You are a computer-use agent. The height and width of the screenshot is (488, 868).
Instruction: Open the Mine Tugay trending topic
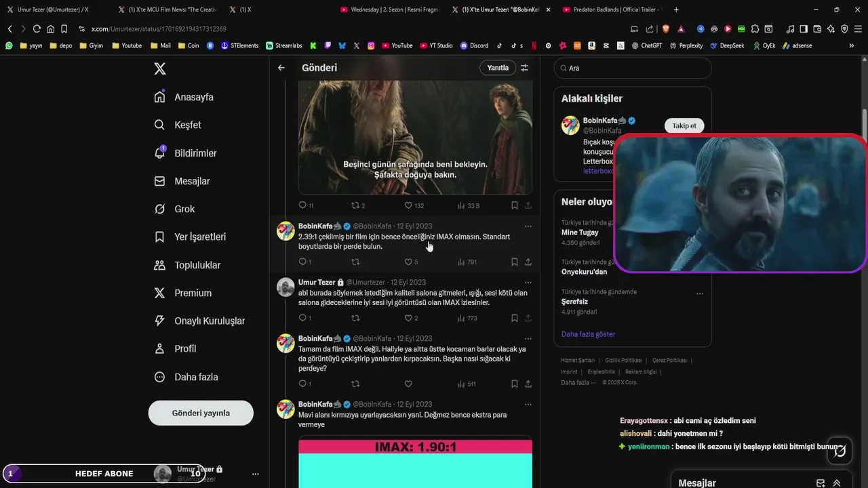click(580, 232)
